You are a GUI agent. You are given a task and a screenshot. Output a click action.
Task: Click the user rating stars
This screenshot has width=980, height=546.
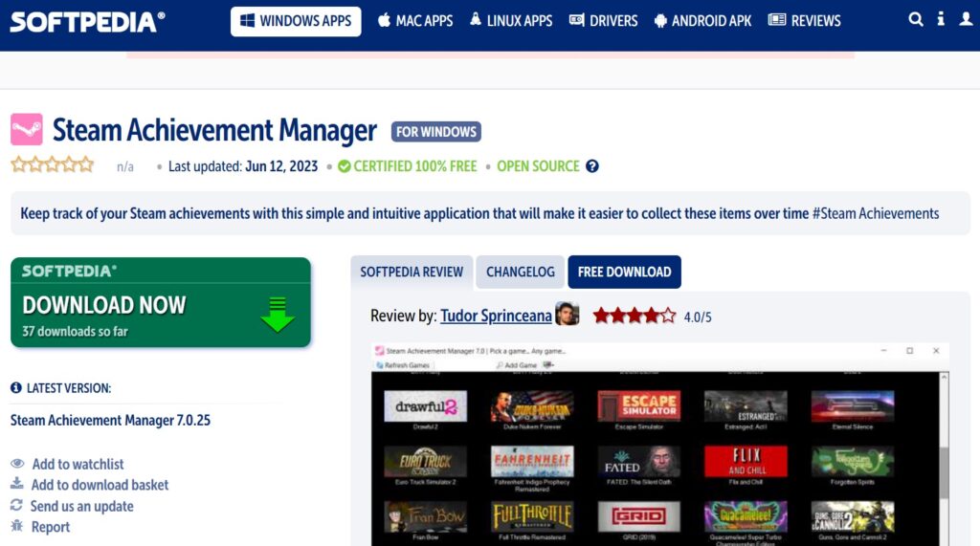click(52, 164)
